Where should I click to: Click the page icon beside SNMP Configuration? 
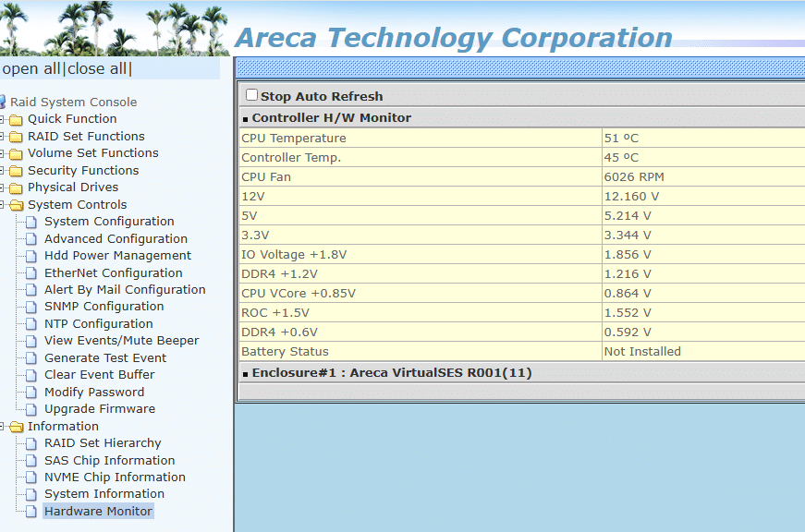click(32, 307)
